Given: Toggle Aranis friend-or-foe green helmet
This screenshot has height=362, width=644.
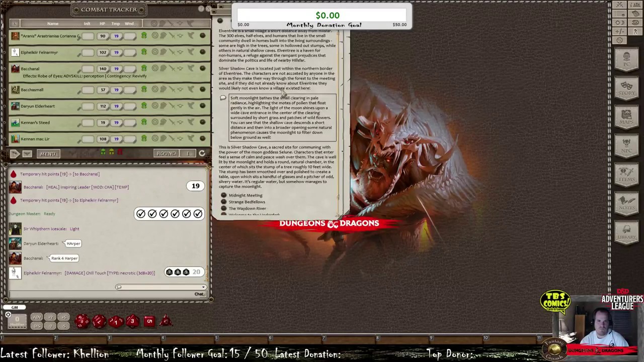Looking at the screenshot, I should [144, 36].
